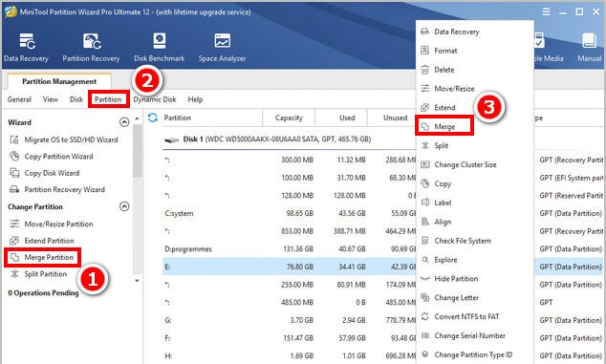This screenshot has width=606, height=364.
Task: Start Migrate OS to SSD/HD Wizard
Action: point(64,139)
